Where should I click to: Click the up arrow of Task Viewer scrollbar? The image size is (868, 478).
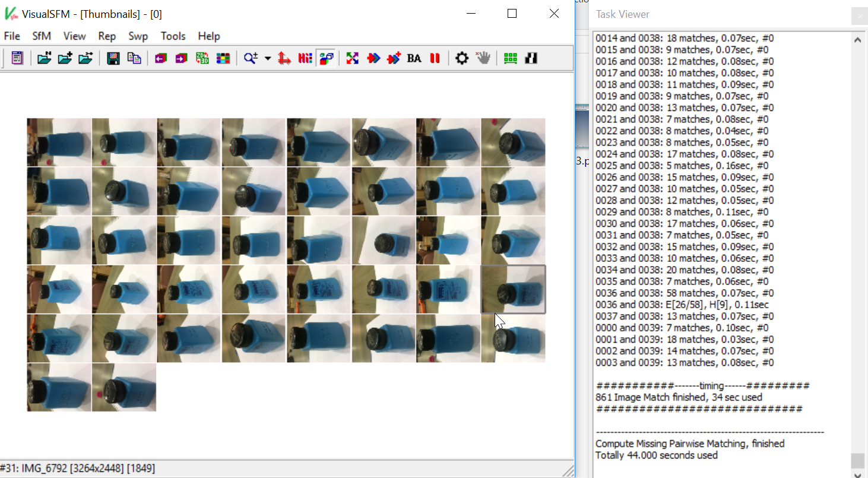point(858,40)
